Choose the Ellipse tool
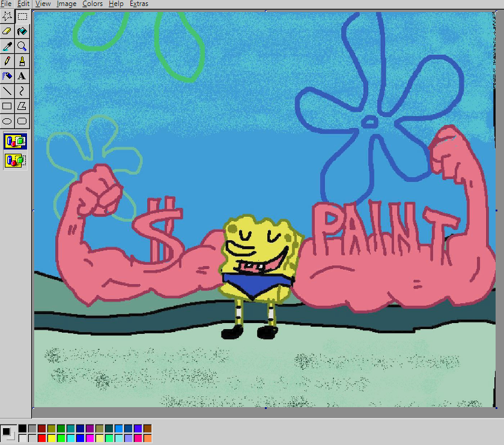The image size is (504, 445). tap(7, 121)
